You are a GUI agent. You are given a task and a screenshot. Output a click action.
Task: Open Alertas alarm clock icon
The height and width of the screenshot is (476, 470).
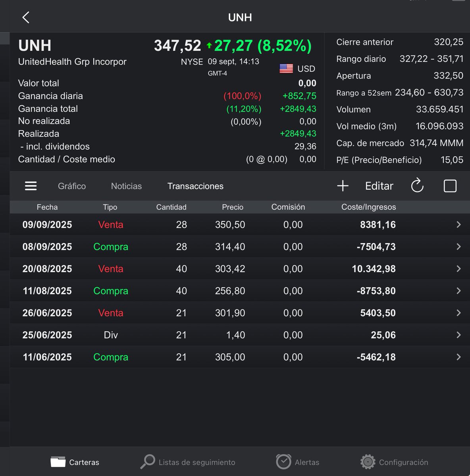coord(283,462)
